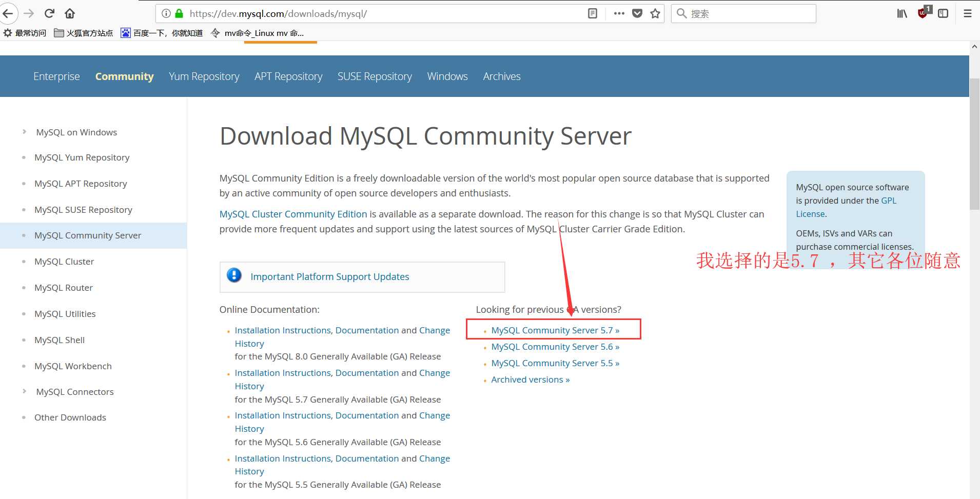Image resolution: width=980 pixels, height=499 pixels.
Task: Select MySQL Community Server in sidebar
Action: [88, 235]
